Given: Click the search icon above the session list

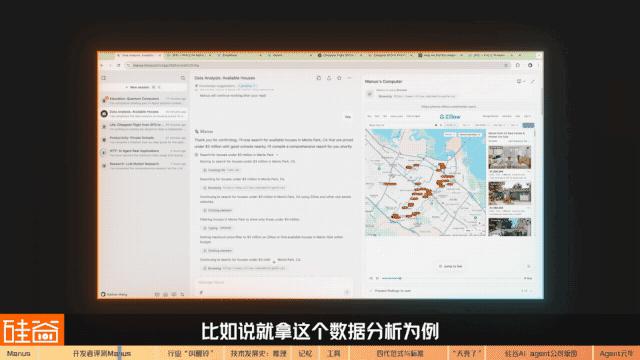Looking at the screenshot, I should 183,78.
